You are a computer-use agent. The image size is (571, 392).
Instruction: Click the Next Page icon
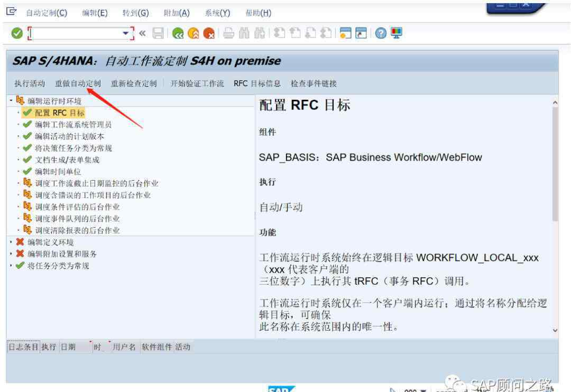tap(310, 33)
